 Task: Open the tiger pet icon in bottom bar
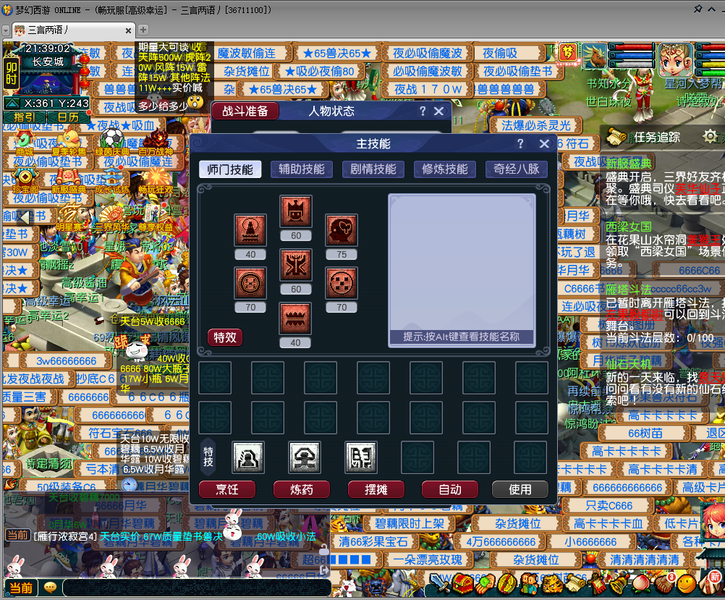pyautogui.click(x=552, y=584)
